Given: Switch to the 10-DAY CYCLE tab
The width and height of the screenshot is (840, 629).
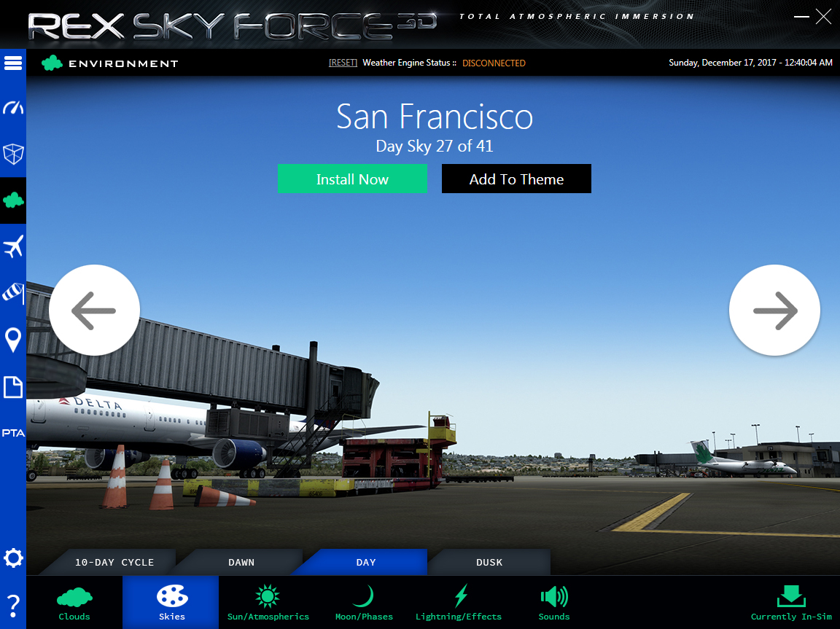Looking at the screenshot, I should 114,562.
